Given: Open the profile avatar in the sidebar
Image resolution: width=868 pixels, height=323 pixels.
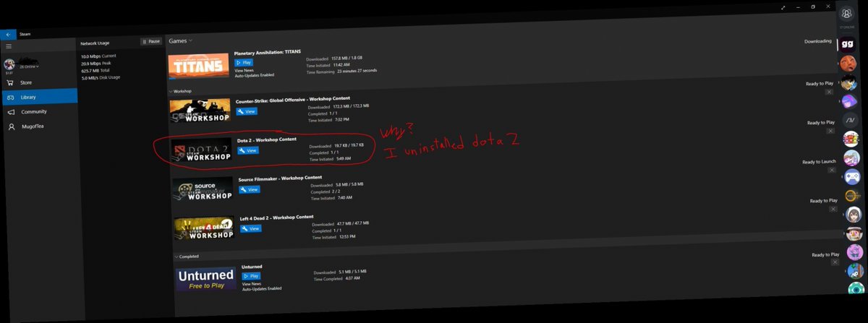Looking at the screenshot, I should click(10, 64).
